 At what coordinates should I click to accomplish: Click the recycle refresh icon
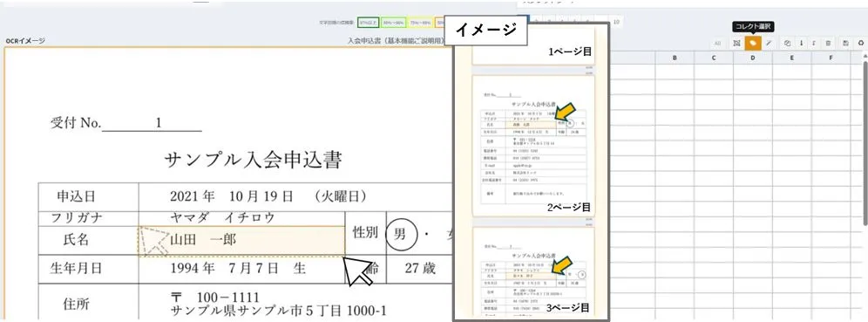pos(861,43)
